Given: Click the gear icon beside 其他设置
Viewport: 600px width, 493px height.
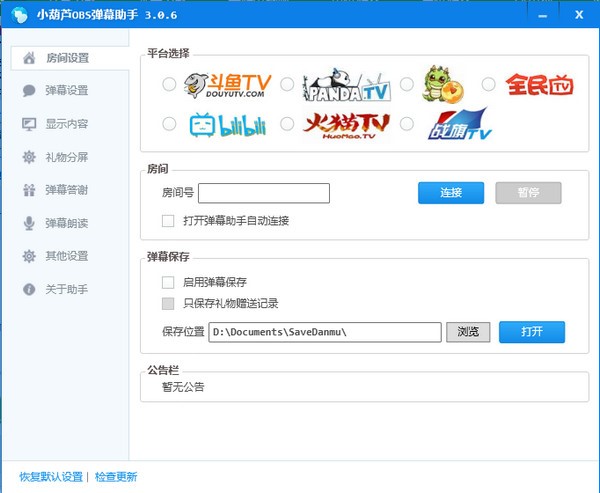Looking at the screenshot, I should click(x=29, y=256).
